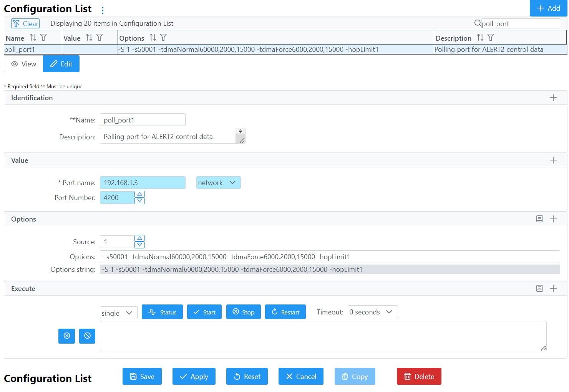Expand the Identification section plus icon
Screen dimensions: 569x392
coord(553,98)
